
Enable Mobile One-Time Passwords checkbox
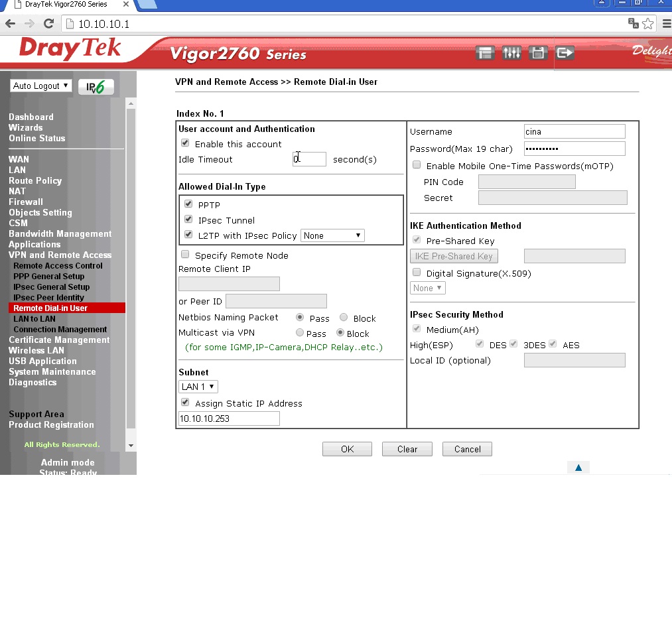click(x=417, y=165)
